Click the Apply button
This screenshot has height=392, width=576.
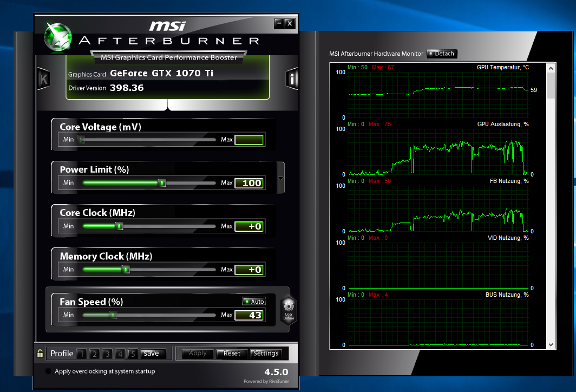197,354
